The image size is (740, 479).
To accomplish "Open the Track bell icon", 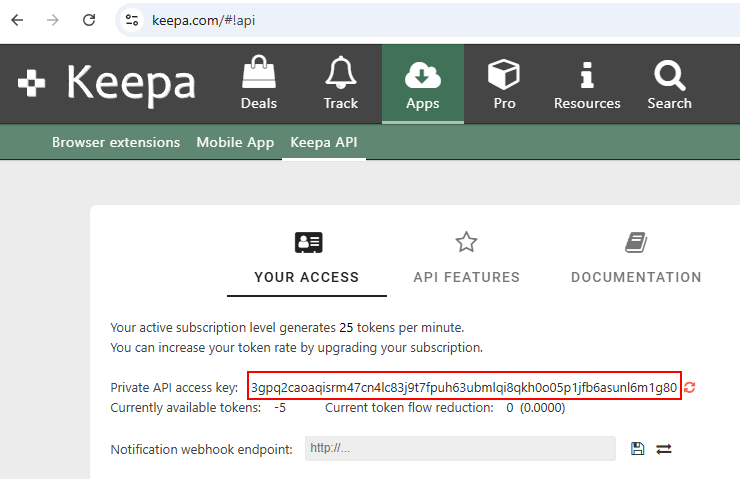I will pos(341,72).
